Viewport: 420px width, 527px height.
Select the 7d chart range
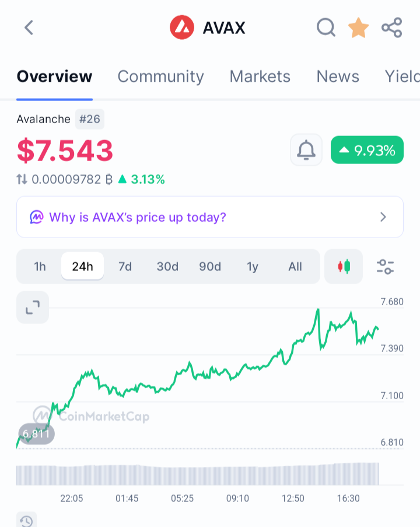pyautogui.click(x=125, y=267)
